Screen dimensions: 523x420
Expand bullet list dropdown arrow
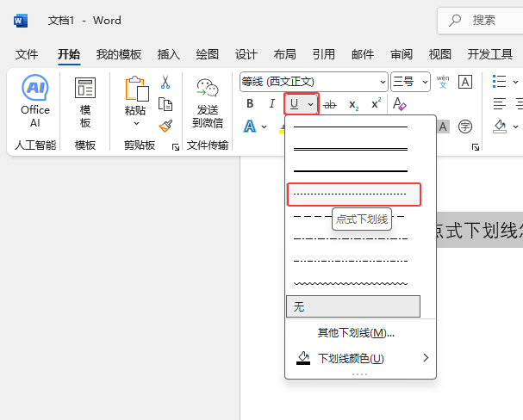(515, 82)
